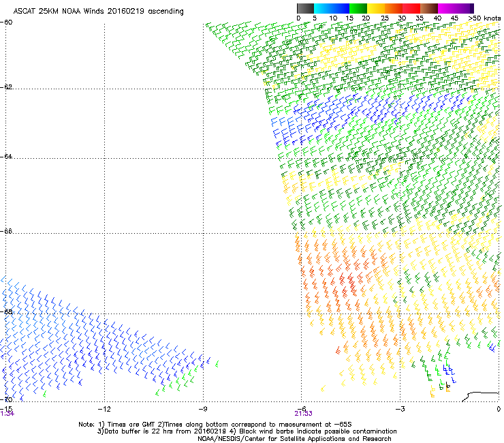Click the brown 35-40 knots legend segment
The width and height of the screenshot is (504, 443).
[x=429, y=8]
